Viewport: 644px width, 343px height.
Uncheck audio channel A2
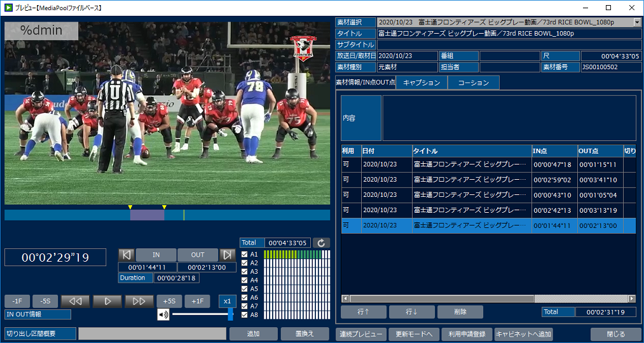click(244, 262)
